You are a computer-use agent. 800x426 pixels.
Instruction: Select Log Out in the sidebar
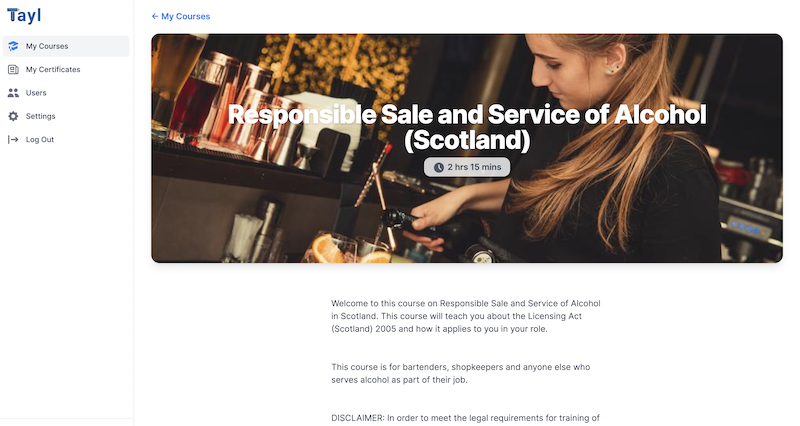click(66, 139)
